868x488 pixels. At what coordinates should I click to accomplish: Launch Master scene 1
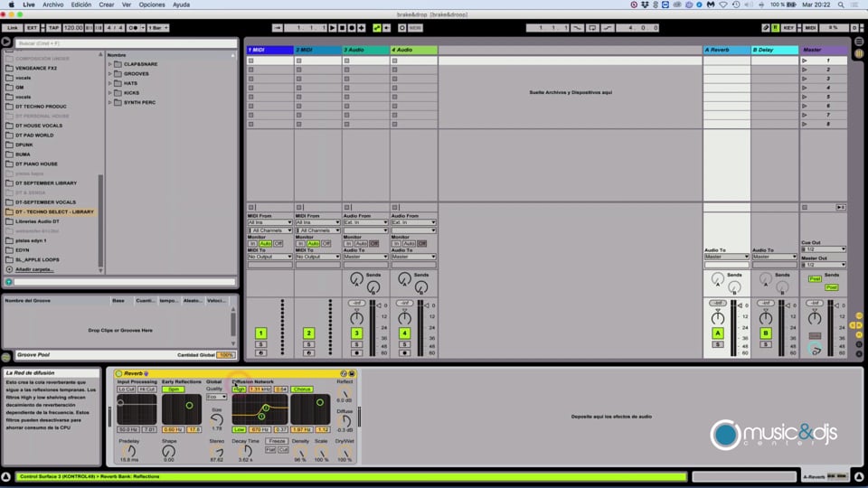805,61
